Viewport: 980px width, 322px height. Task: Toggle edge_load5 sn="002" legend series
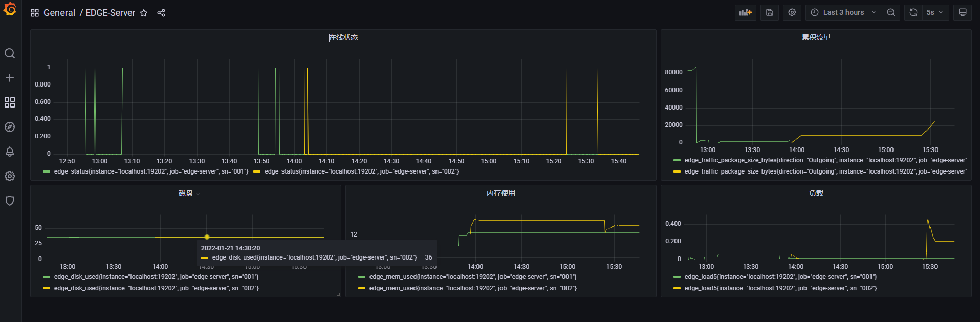tap(780, 288)
